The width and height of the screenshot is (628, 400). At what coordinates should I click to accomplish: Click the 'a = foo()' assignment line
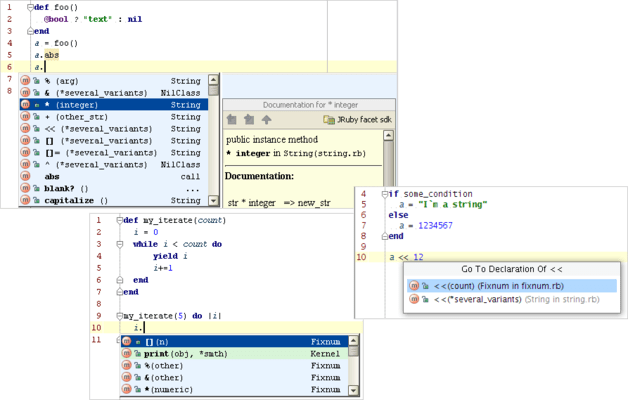click(x=56, y=43)
